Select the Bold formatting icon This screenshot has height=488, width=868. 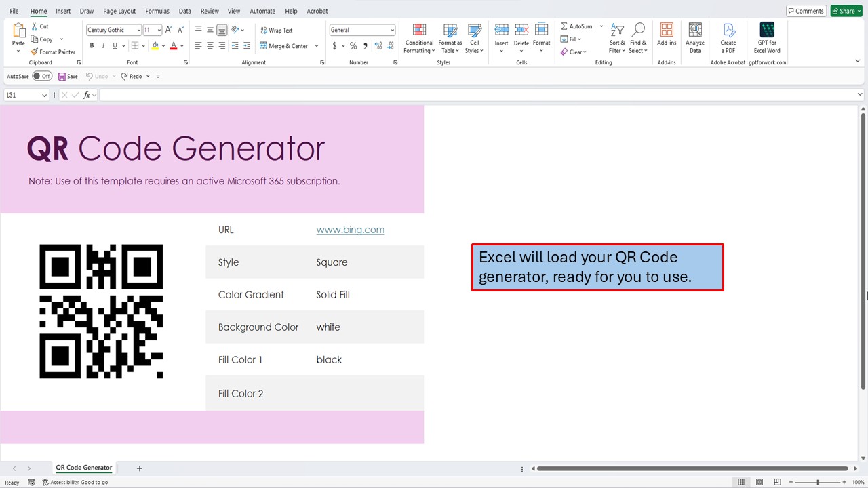click(92, 45)
